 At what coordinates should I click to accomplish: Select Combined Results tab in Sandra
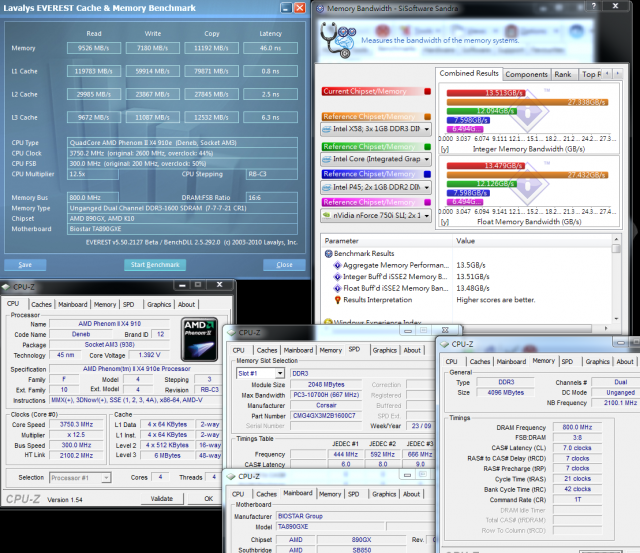(469, 73)
